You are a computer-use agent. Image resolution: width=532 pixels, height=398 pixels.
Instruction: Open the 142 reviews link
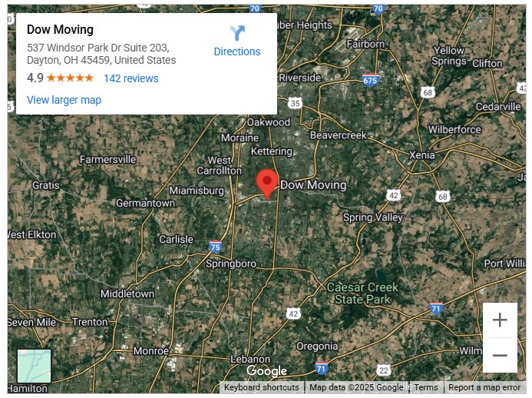click(x=131, y=78)
